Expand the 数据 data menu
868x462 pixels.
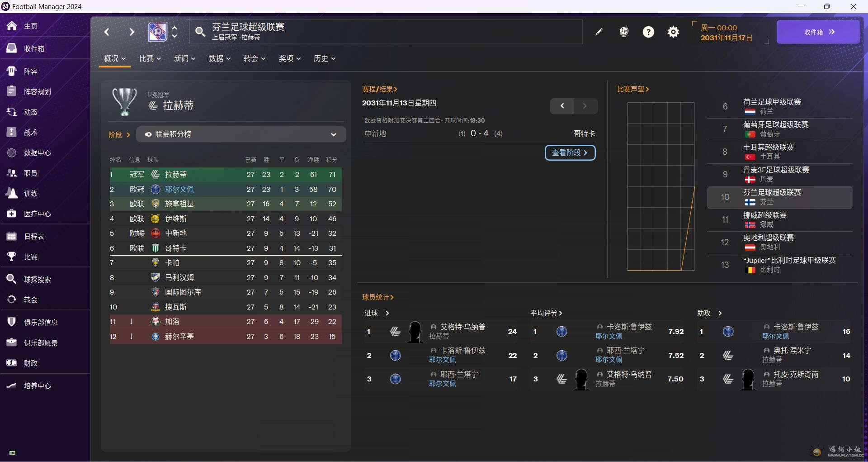coord(220,58)
